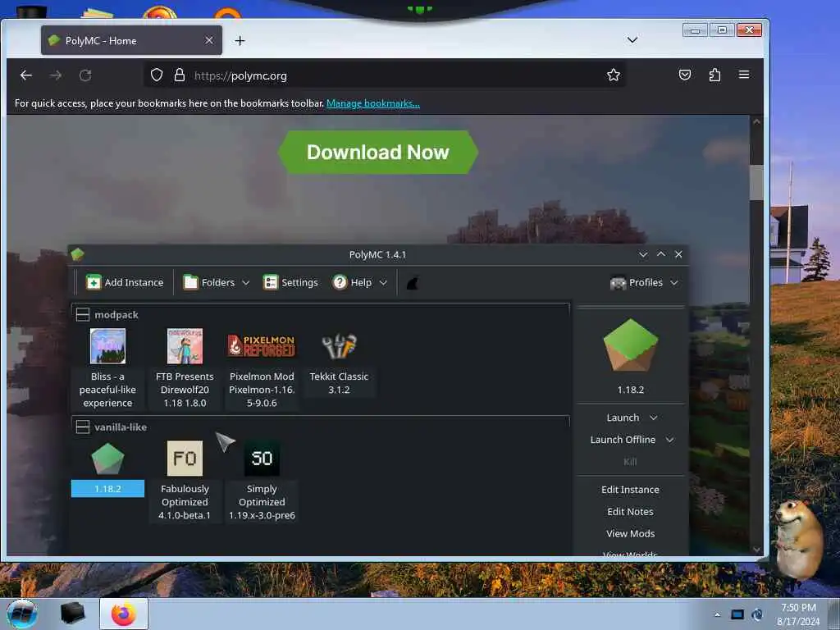Select the 1.18.2 grass block instance icon

click(x=107, y=459)
